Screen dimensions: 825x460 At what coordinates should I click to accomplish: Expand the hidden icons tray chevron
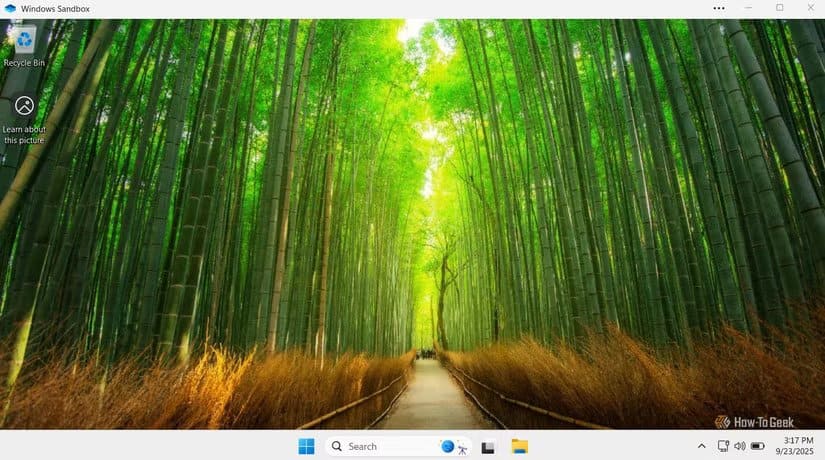[701, 446]
